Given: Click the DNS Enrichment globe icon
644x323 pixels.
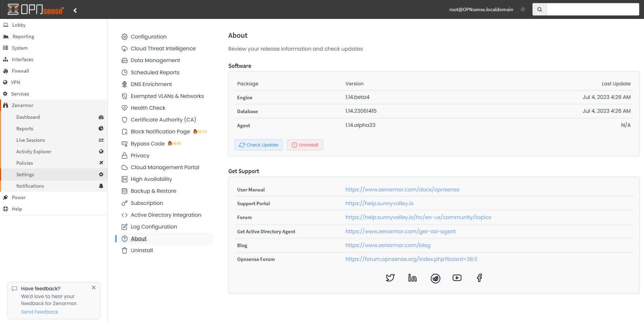Looking at the screenshot, I should pyautogui.click(x=124, y=84).
